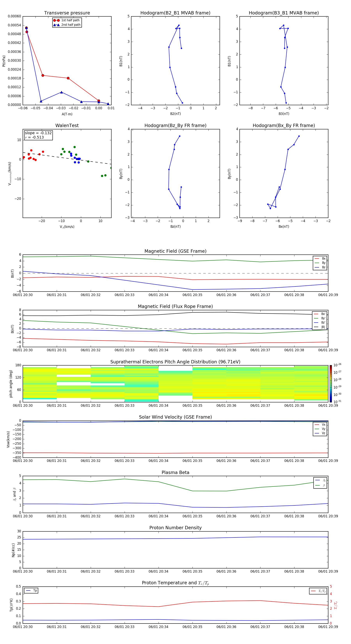Click the 'Solar Wind Velocity (GSE Frame)' title
This screenshot has width=351, height=644.
point(175,417)
